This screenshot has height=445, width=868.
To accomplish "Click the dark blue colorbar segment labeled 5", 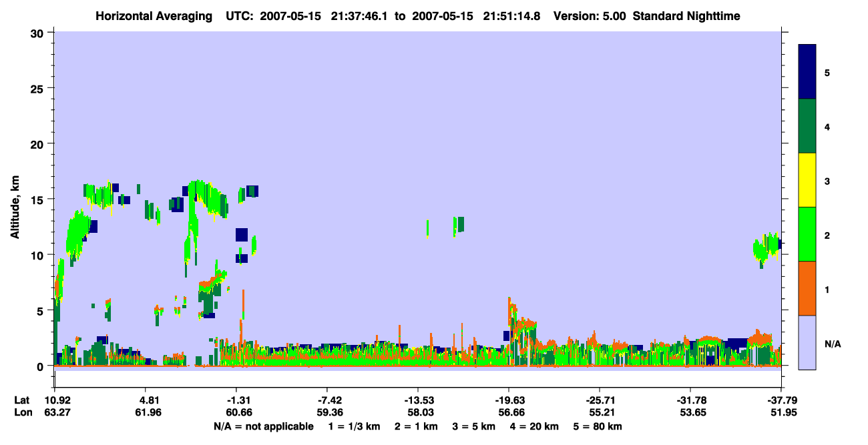I will click(x=808, y=72).
